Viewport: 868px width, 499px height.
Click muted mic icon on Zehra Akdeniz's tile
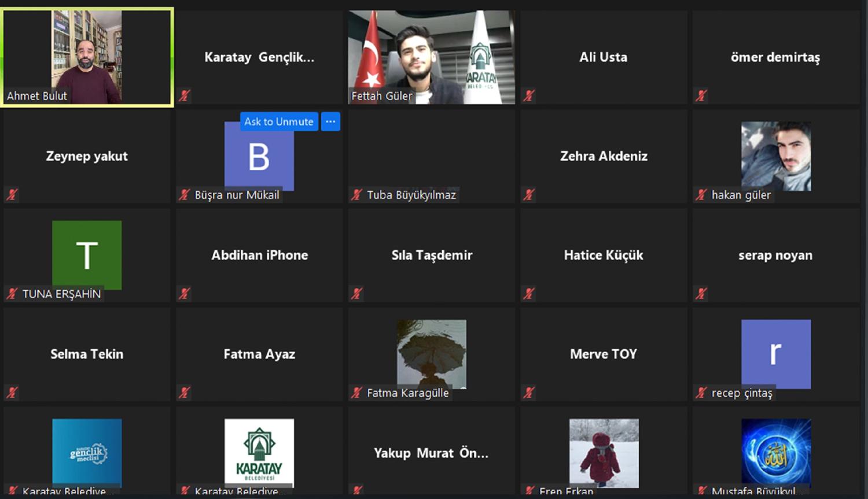tap(529, 195)
